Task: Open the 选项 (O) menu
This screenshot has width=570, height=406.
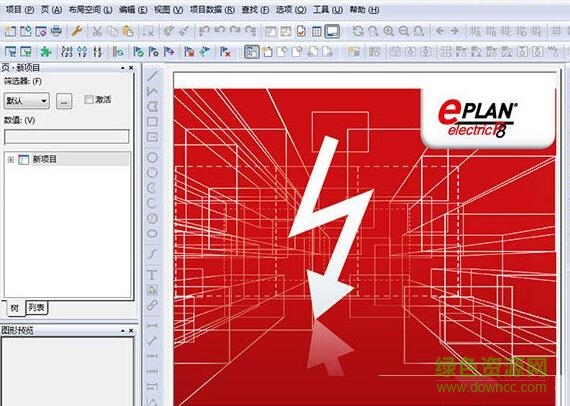Action: 291,10
